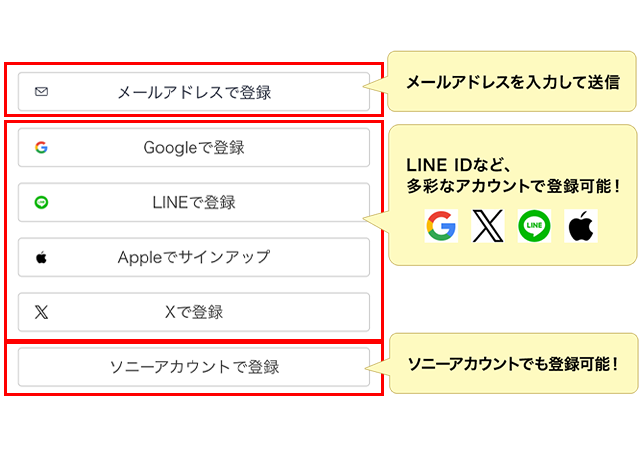The height and width of the screenshot is (459, 644).
Task: Click the メールアドレスを入力して送信 callout
Action: pyautogui.click(x=513, y=82)
